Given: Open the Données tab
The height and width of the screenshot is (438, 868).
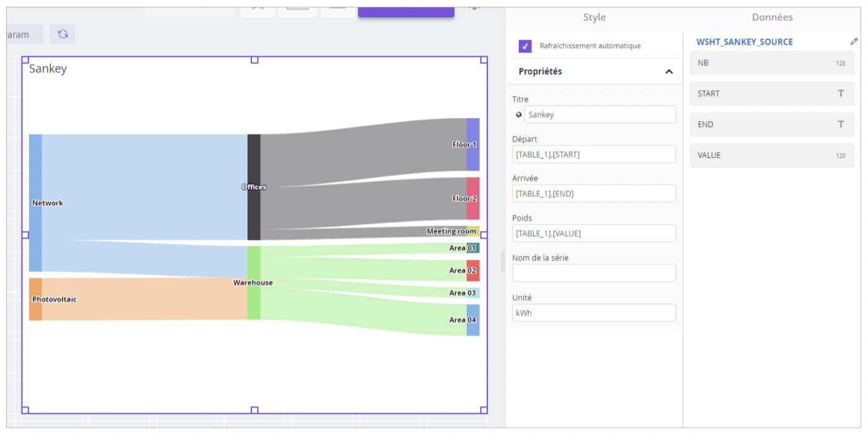Looking at the screenshot, I should 771,17.
